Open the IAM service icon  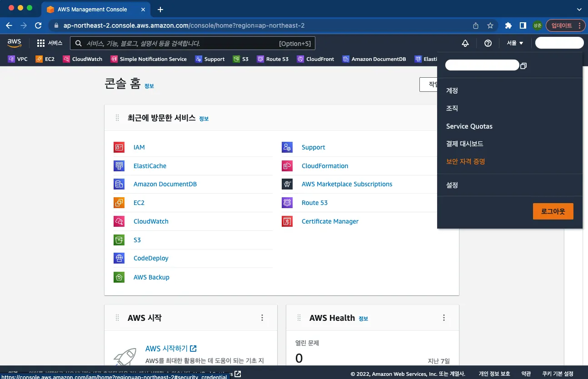click(119, 147)
